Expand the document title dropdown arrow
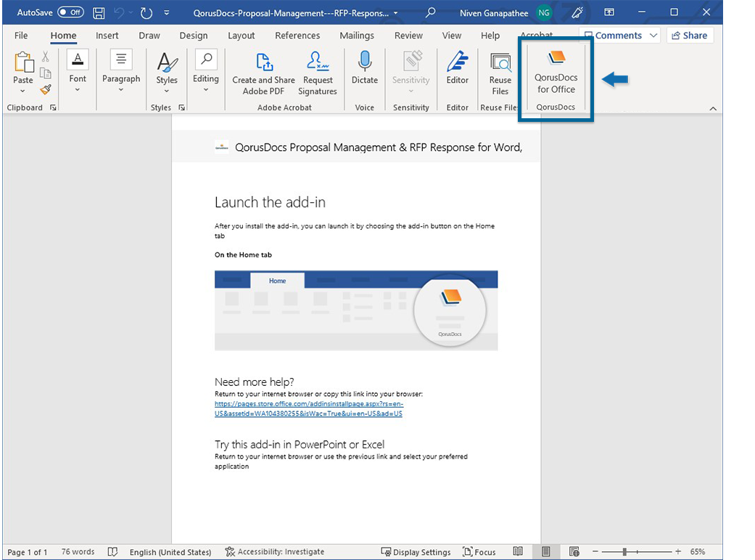 click(396, 13)
